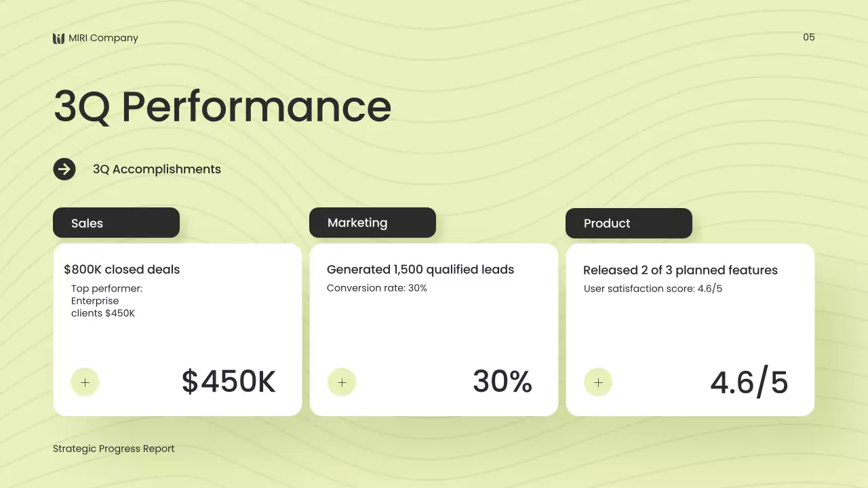The width and height of the screenshot is (868, 488).
Task: Expand the Sales card plus icon
Action: coord(85,382)
